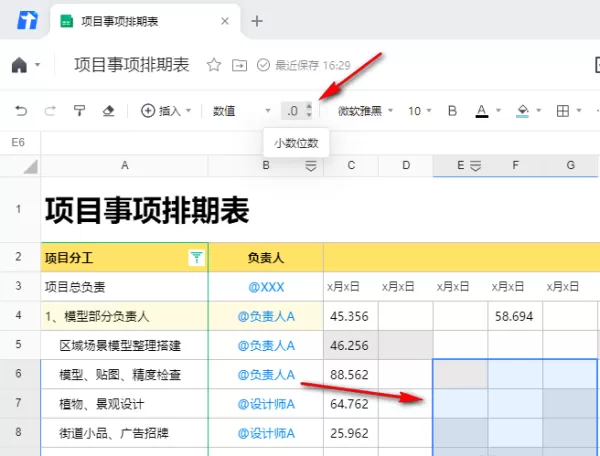The height and width of the screenshot is (456, 600).
Task: Select column B header
Action: coord(266,165)
